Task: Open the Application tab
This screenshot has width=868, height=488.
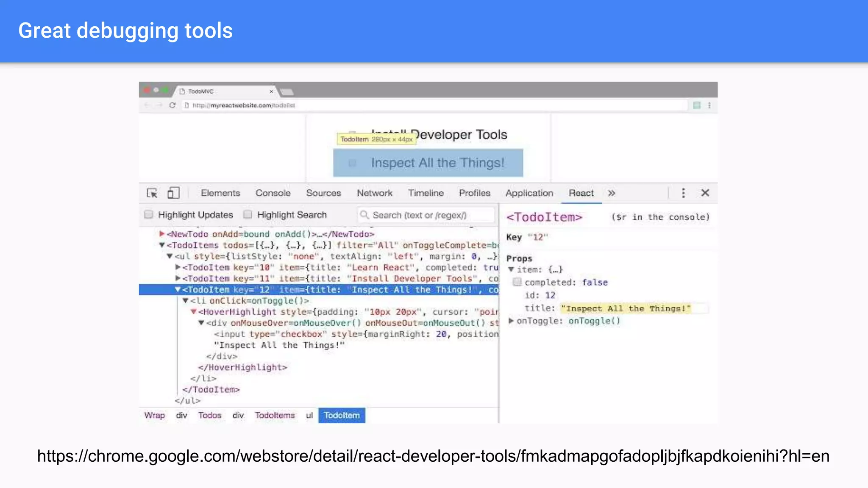Action: pyautogui.click(x=529, y=193)
